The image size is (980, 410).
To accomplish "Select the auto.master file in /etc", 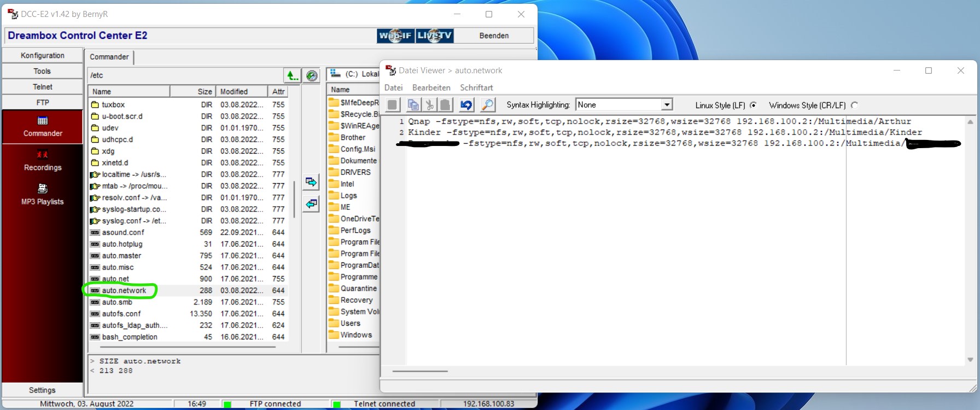I will (121, 256).
